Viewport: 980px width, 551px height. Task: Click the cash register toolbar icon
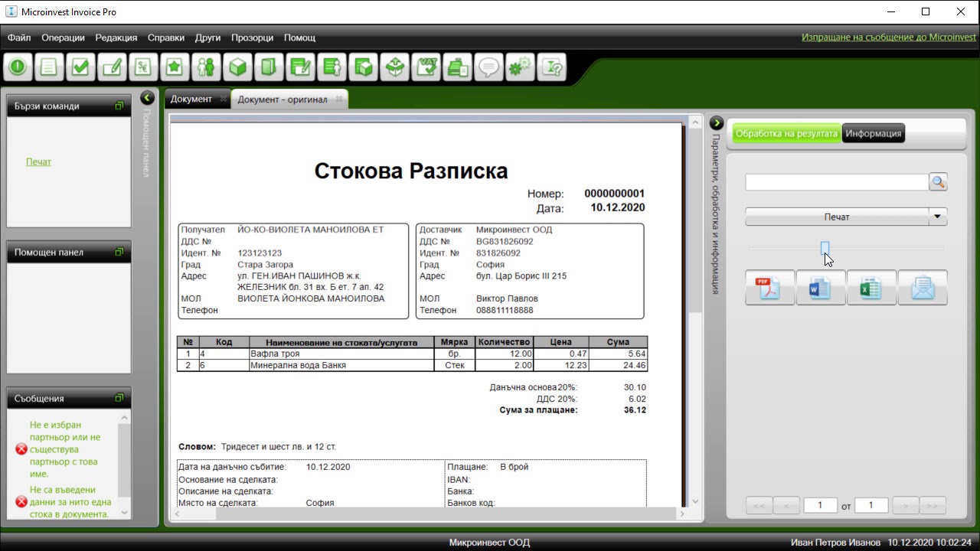point(457,67)
